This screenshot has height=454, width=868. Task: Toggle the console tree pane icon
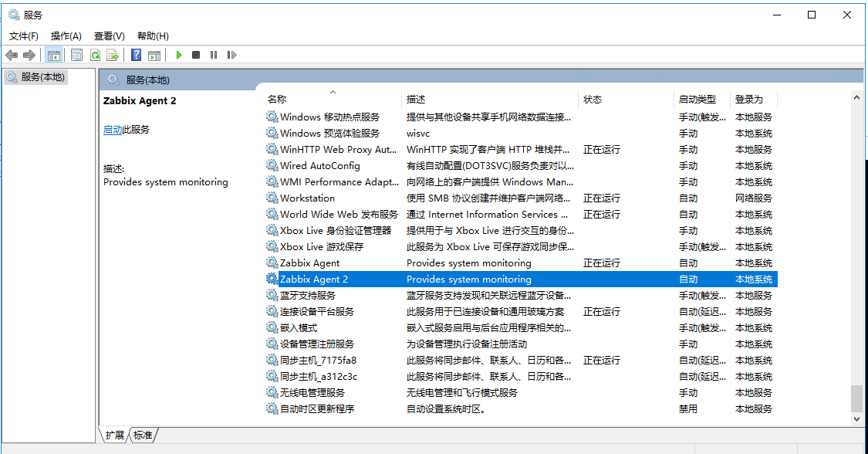[54, 55]
